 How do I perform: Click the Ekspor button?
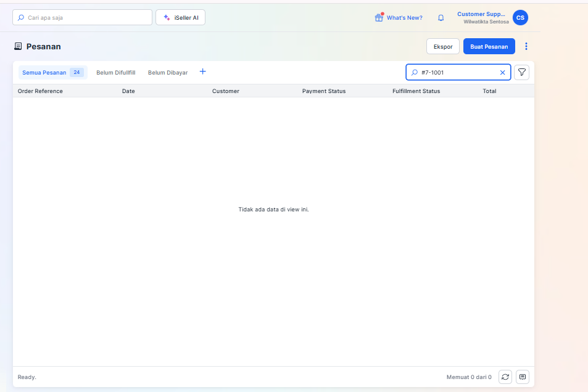pyautogui.click(x=443, y=46)
